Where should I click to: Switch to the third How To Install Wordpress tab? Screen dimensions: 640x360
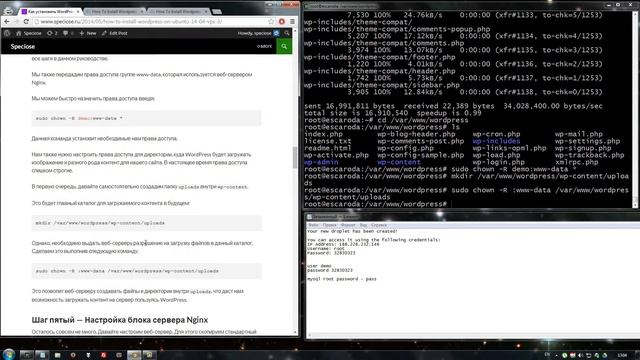click(x=178, y=11)
